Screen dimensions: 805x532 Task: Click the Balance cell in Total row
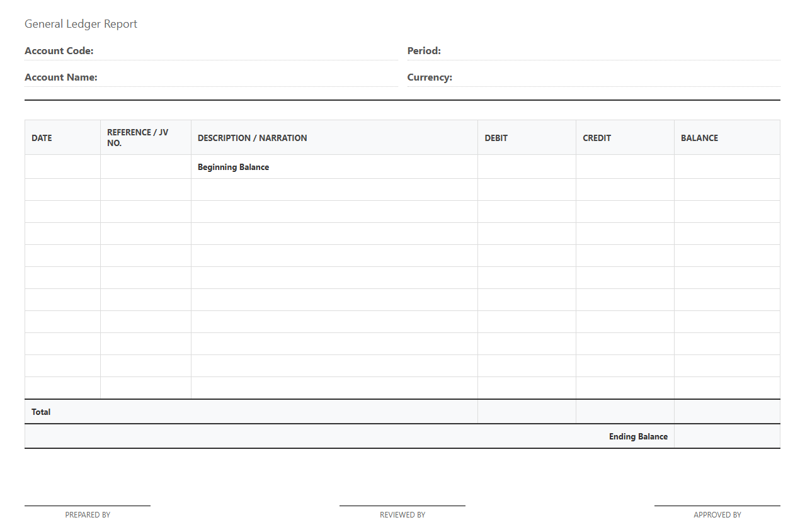727,412
